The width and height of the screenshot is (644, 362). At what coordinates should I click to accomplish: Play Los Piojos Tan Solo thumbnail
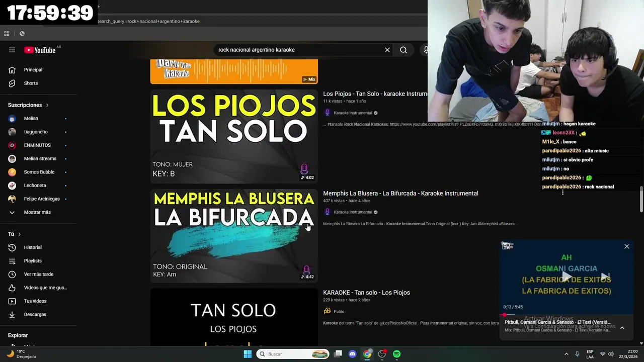(x=234, y=136)
